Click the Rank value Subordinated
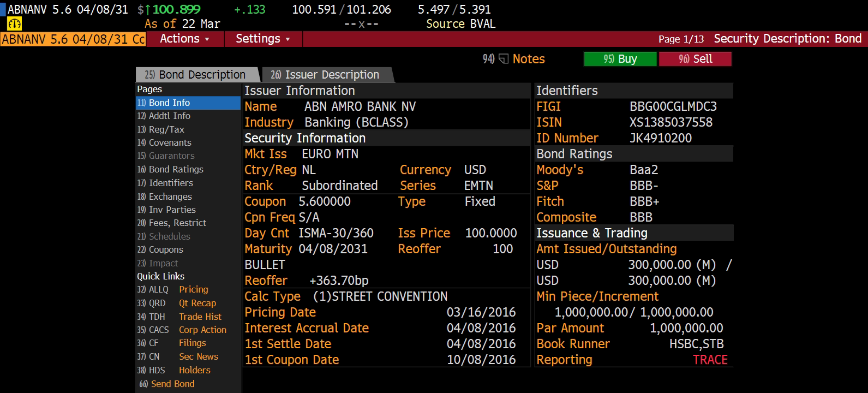Viewport: 868px width, 393px height. [339, 186]
